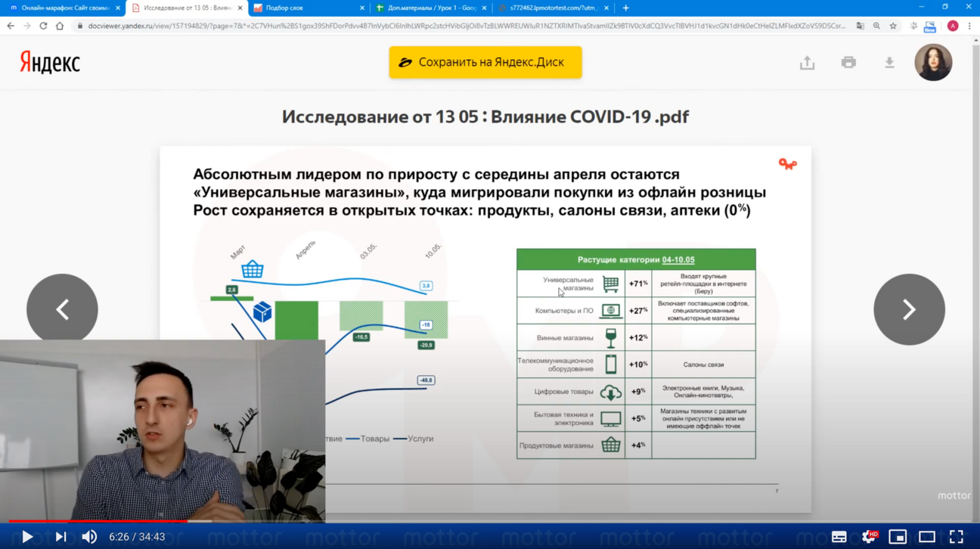
Task: Click the Товары legend entry
Action: click(368, 439)
